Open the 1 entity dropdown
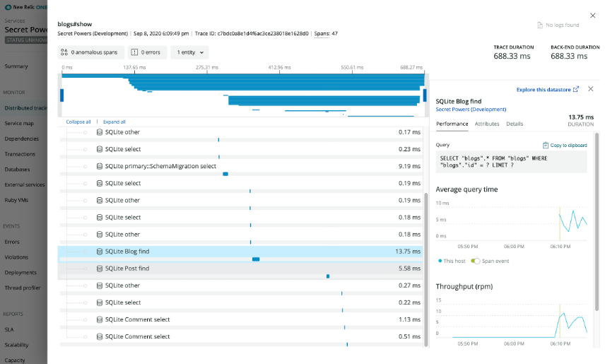The width and height of the screenshot is (605, 364). click(189, 52)
